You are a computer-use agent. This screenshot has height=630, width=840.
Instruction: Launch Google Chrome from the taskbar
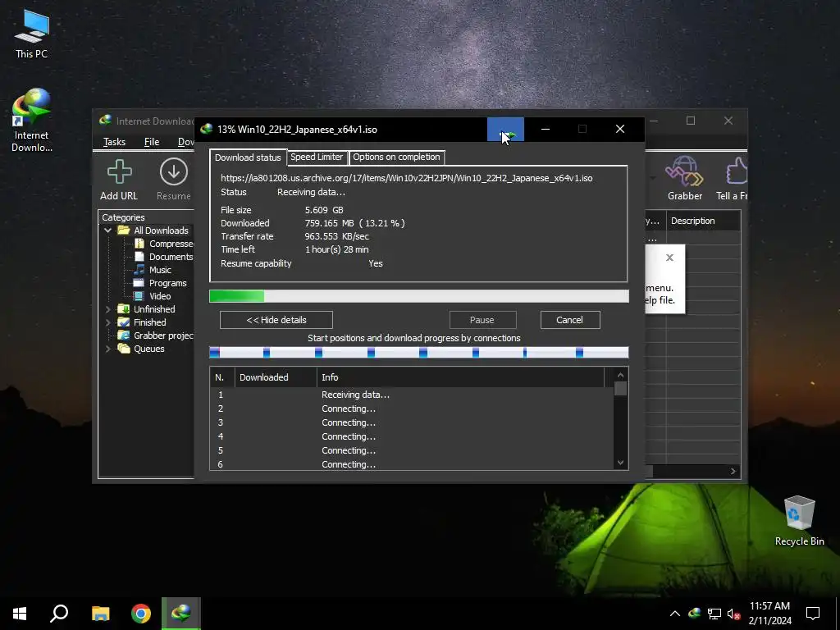(x=141, y=614)
